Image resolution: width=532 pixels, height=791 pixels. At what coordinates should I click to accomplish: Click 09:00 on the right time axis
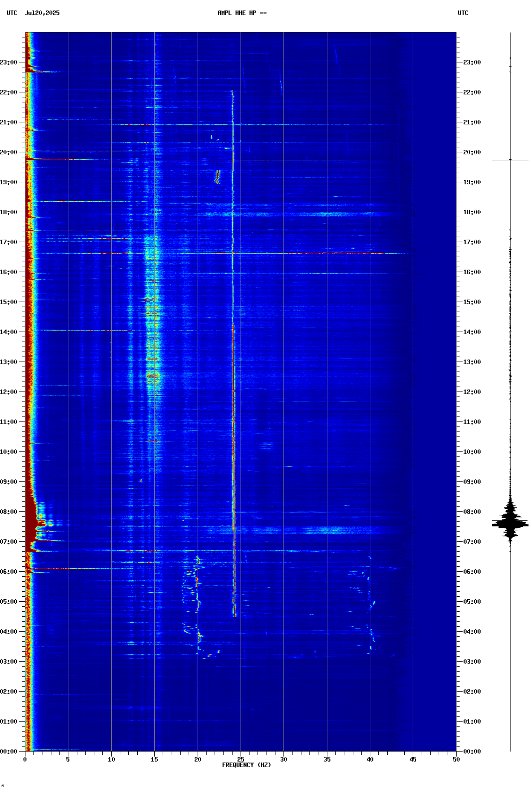[x=472, y=482]
